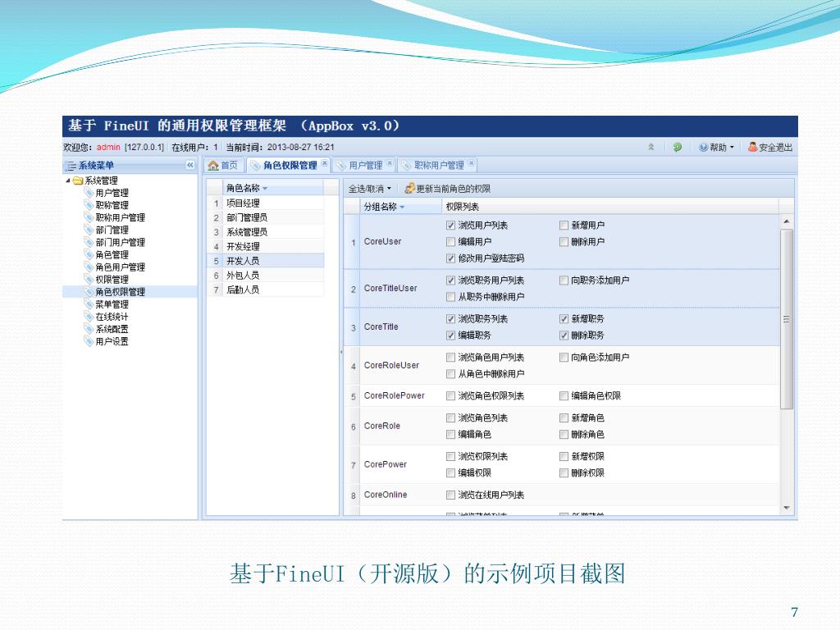This screenshot has height=630, width=840.
Task: Check the 浏览在线用户列表 checkbox
Action: coord(450,495)
